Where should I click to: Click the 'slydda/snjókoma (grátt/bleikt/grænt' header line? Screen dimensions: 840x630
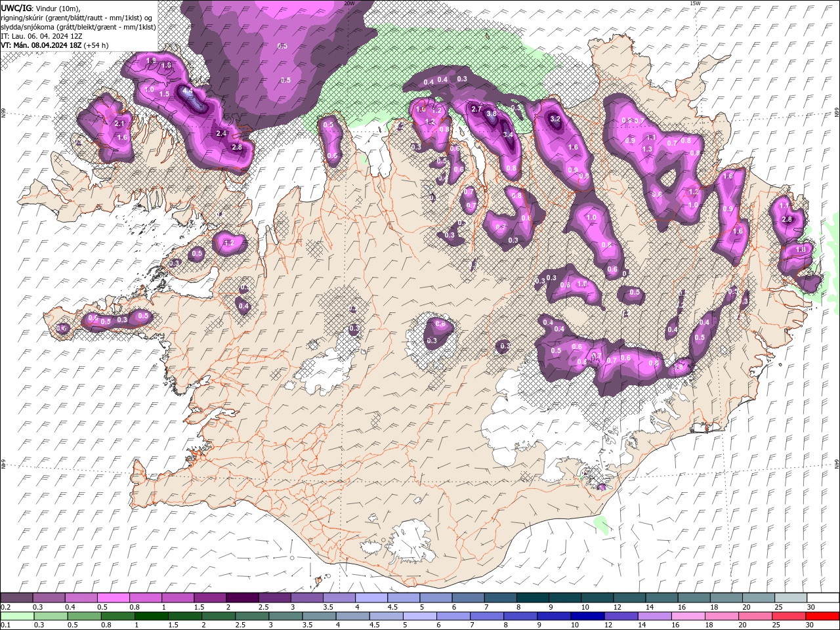coord(78,27)
